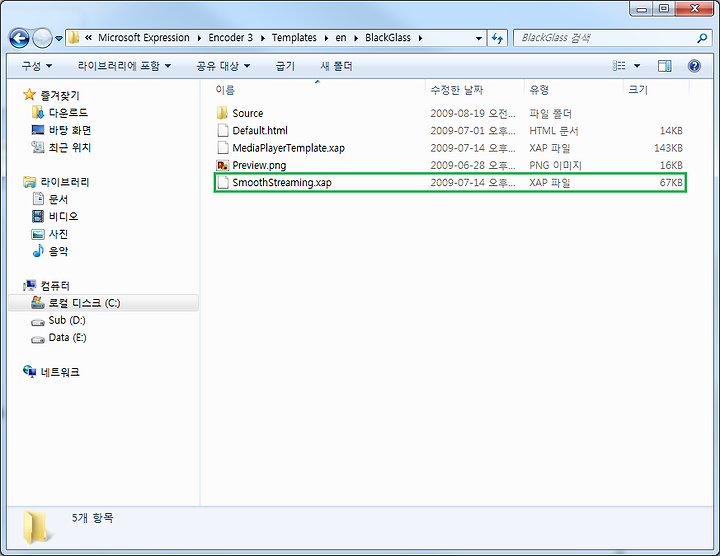Click SmoothStreaming.xap file name
The height and width of the screenshot is (556, 720).
282,182
